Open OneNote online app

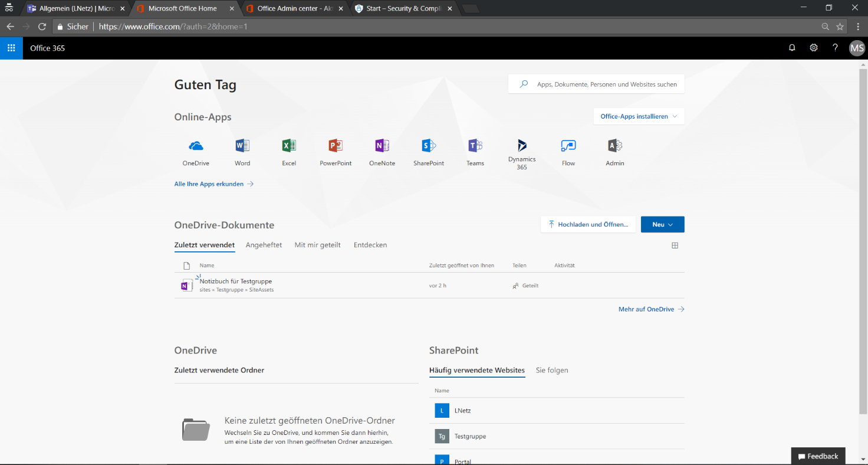(382, 146)
